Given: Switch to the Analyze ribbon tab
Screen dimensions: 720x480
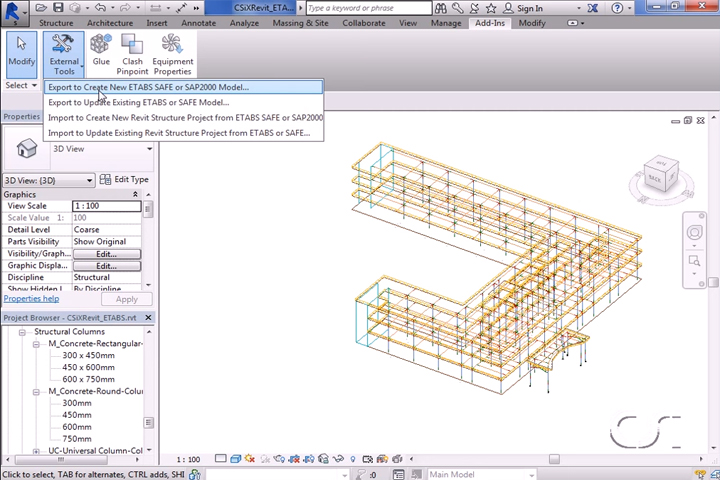Looking at the screenshot, I should [244, 23].
